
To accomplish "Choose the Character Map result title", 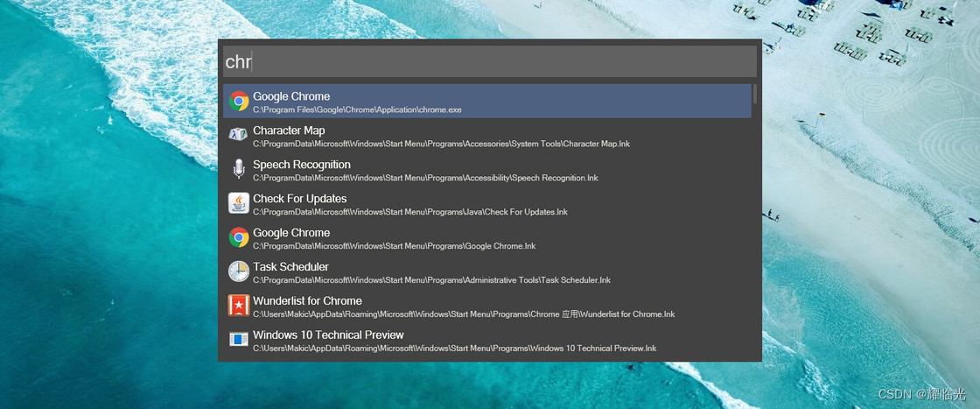I will coord(289,130).
